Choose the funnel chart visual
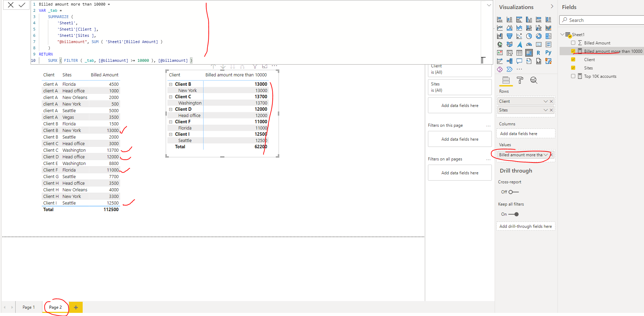 tap(510, 36)
